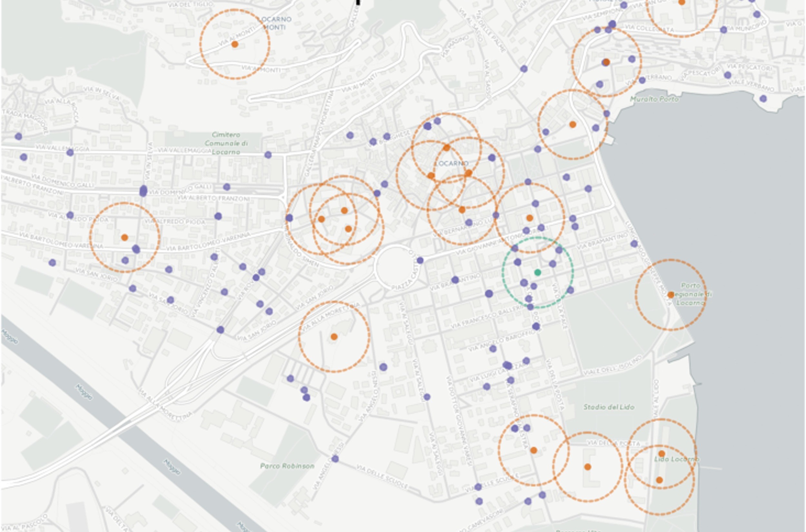Viewport: 806px width, 532px height.
Task: Select topmost orange marker above LOCARNO label
Action: tap(447, 148)
